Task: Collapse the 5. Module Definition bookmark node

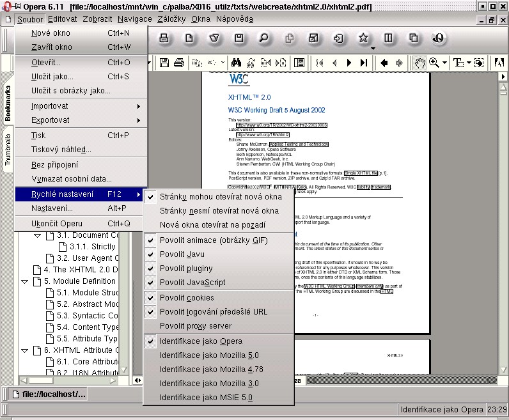Action: pos(25,281)
